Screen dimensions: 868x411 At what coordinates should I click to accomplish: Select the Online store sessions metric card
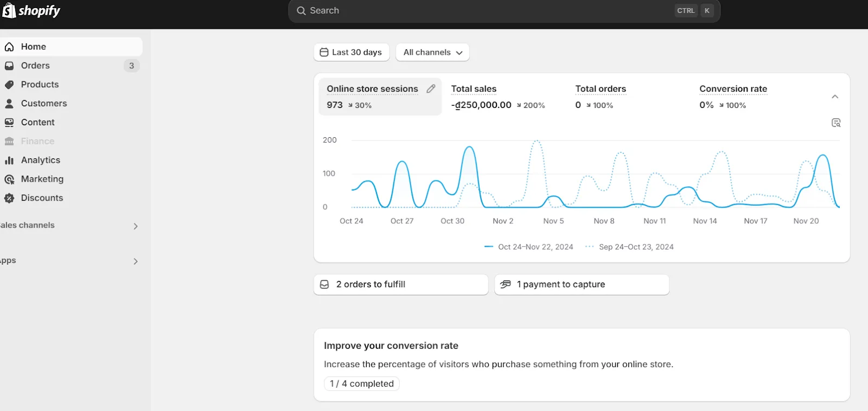[x=380, y=97]
